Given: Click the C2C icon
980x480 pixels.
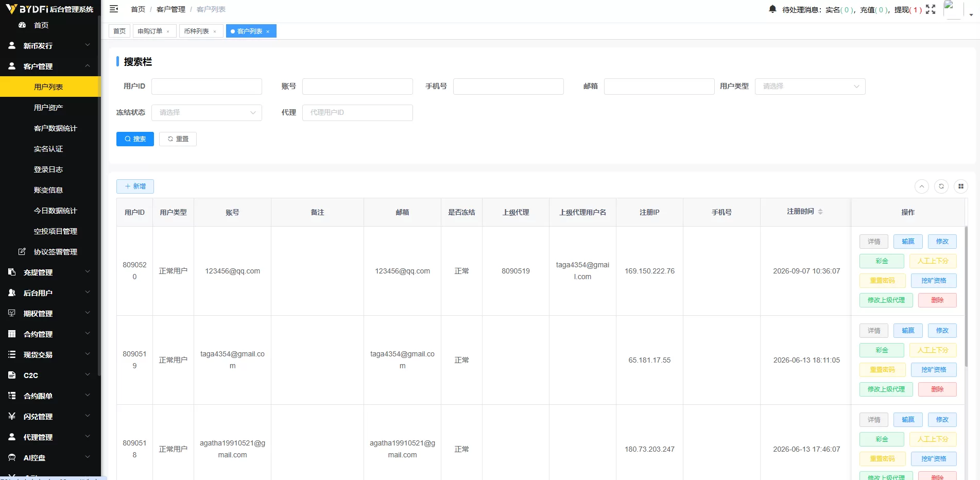Looking at the screenshot, I should click(x=12, y=375).
